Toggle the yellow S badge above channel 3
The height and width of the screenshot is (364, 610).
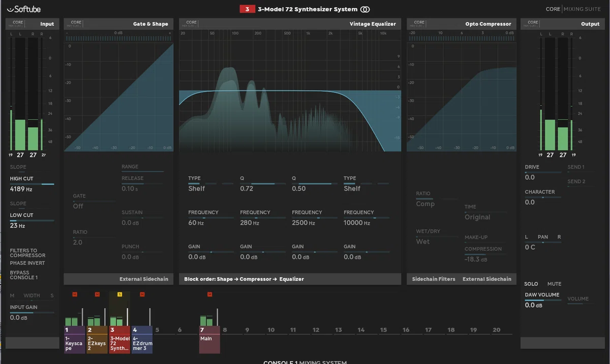119,294
